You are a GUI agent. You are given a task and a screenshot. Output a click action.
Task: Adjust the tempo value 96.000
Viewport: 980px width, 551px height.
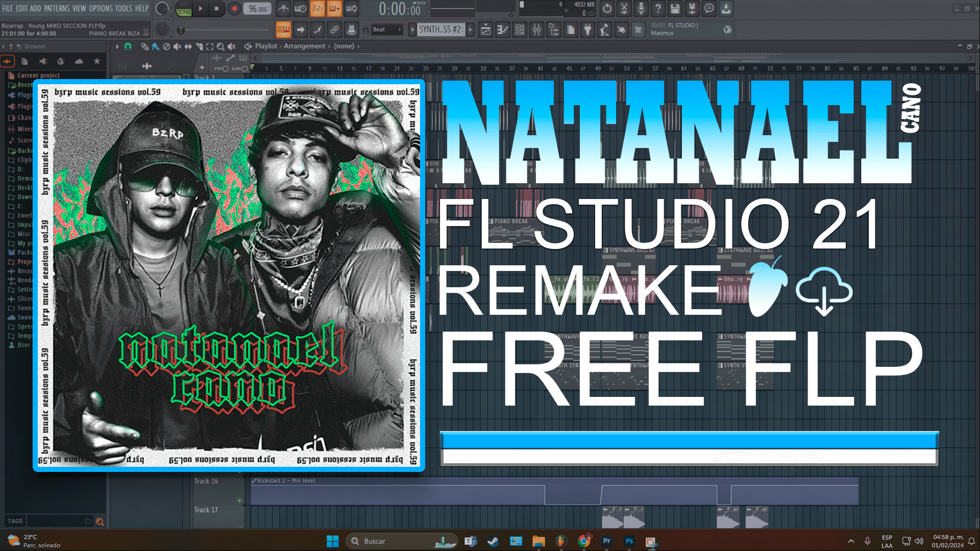[258, 9]
